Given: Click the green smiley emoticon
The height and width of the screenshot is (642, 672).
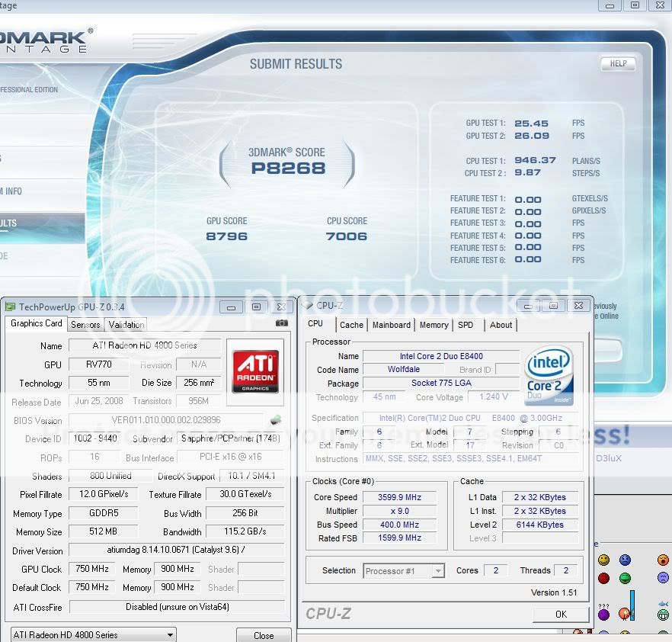Looking at the screenshot, I should click(625, 579).
